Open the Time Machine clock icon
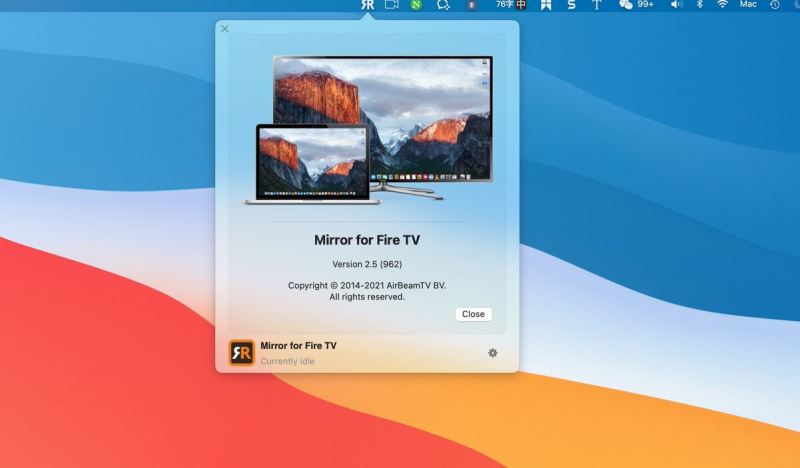The image size is (800, 468). click(774, 5)
